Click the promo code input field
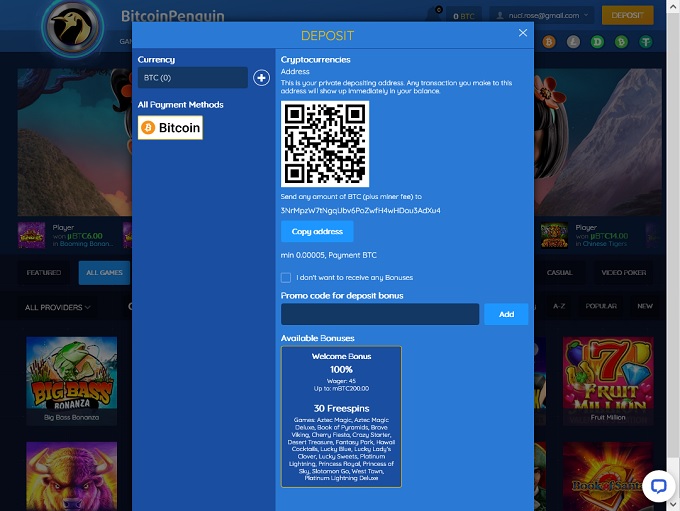 [379, 314]
